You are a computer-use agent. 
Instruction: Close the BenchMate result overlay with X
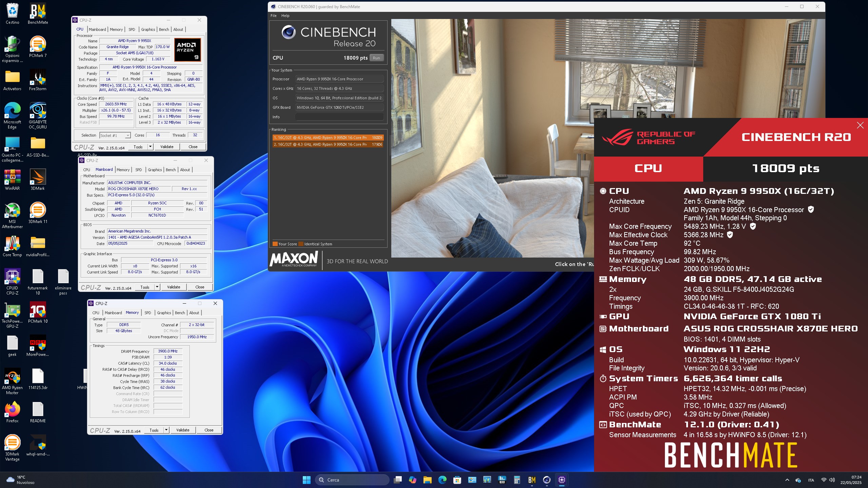click(860, 125)
